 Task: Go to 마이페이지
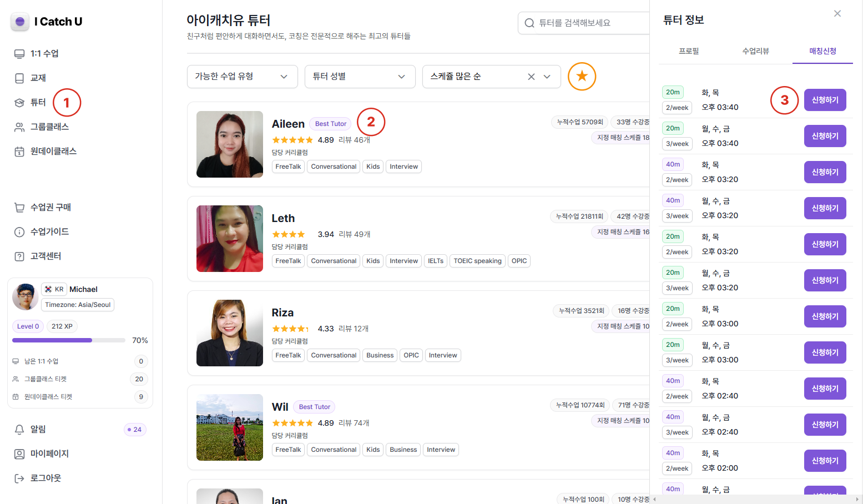point(42,454)
